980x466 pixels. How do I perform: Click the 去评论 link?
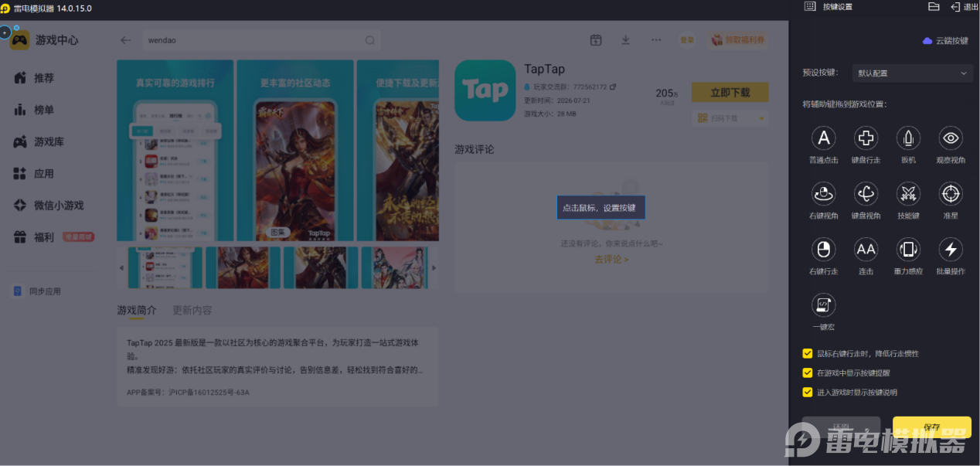click(x=611, y=260)
